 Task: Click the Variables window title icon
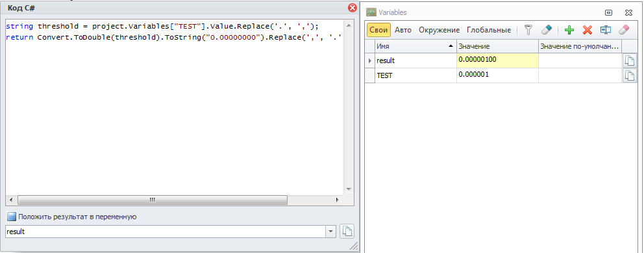pos(371,12)
